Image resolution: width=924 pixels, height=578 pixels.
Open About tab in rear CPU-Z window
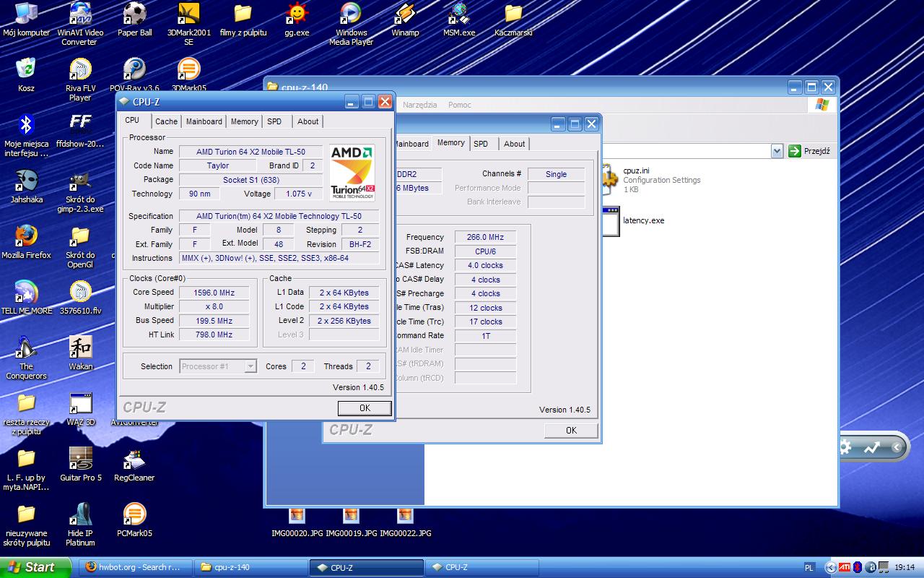tap(515, 144)
